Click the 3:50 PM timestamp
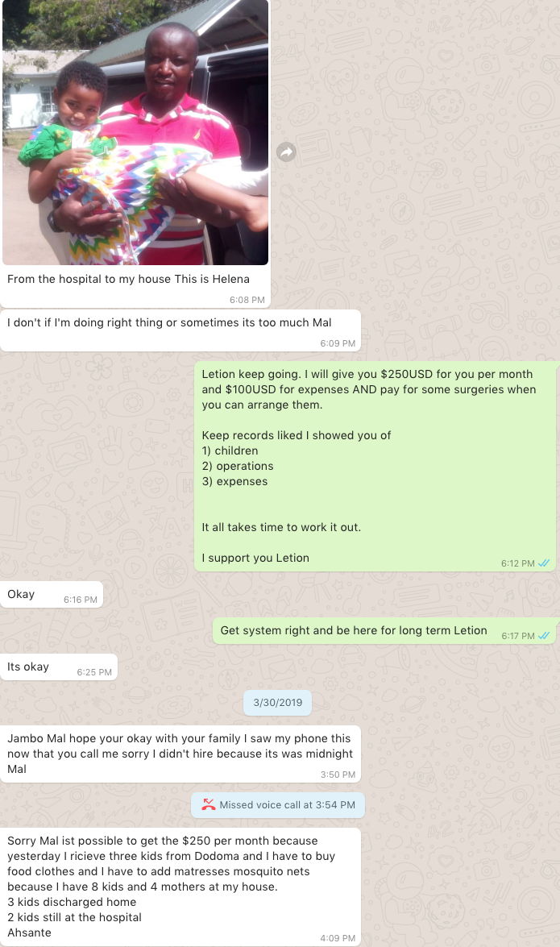The image size is (560, 947). (x=338, y=775)
